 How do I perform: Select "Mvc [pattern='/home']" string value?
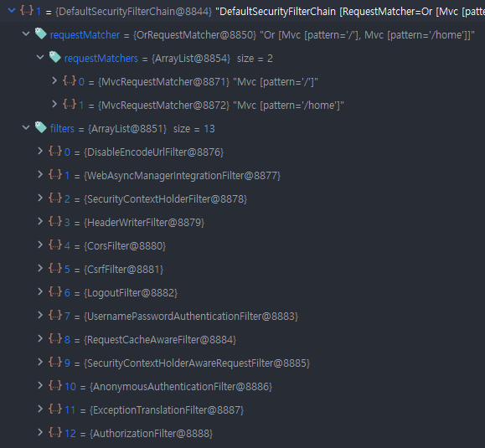[x=288, y=106]
